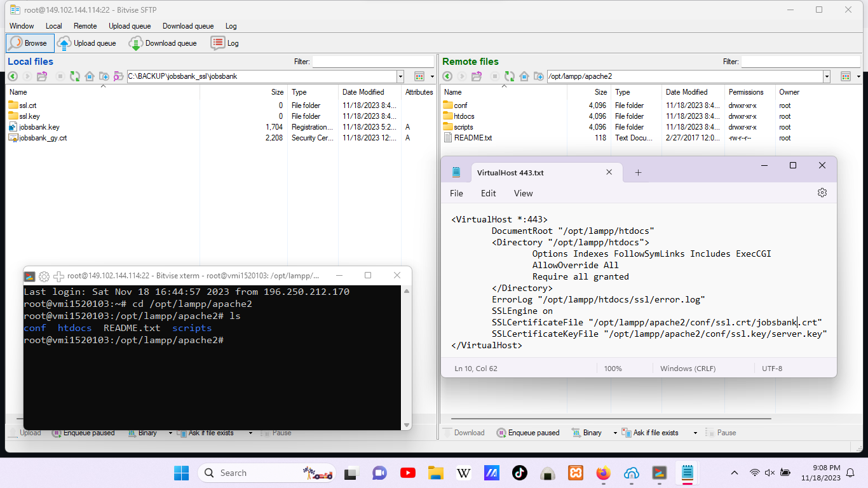The image size is (868, 488).
Task: Add a new tab in Notepad
Action: click(x=639, y=172)
